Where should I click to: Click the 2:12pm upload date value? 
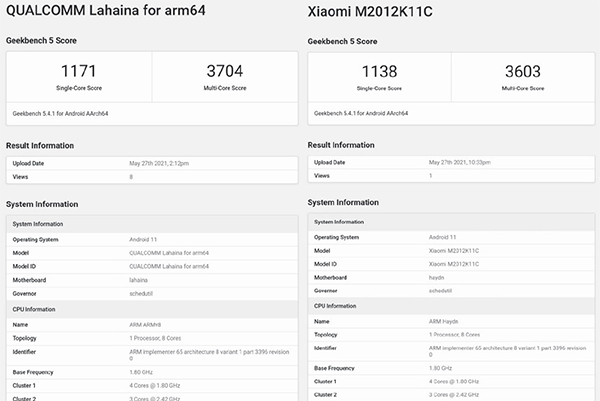coord(162,163)
